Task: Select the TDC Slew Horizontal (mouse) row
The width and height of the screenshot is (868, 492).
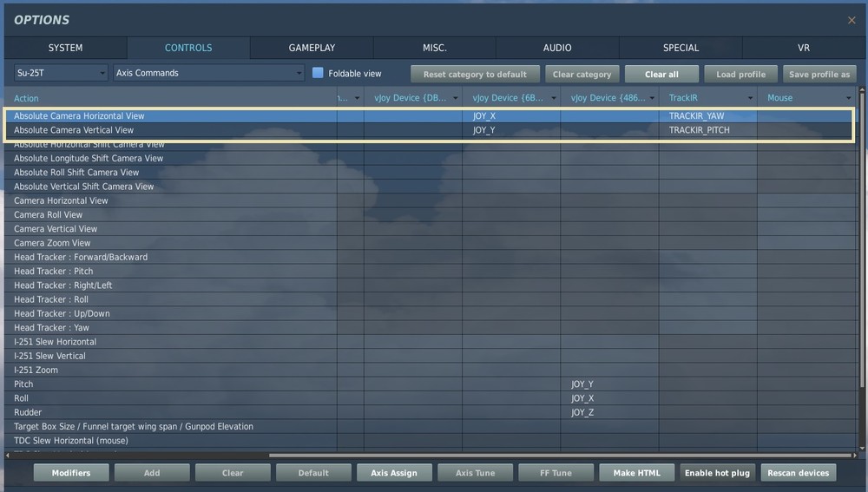Action: tap(429, 441)
